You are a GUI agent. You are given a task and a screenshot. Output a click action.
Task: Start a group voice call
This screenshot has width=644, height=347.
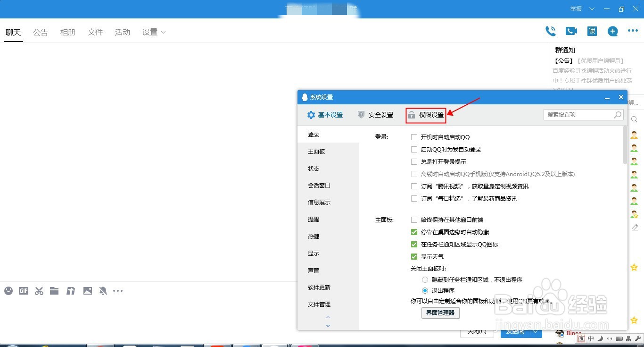pyautogui.click(x=550, y=31)
